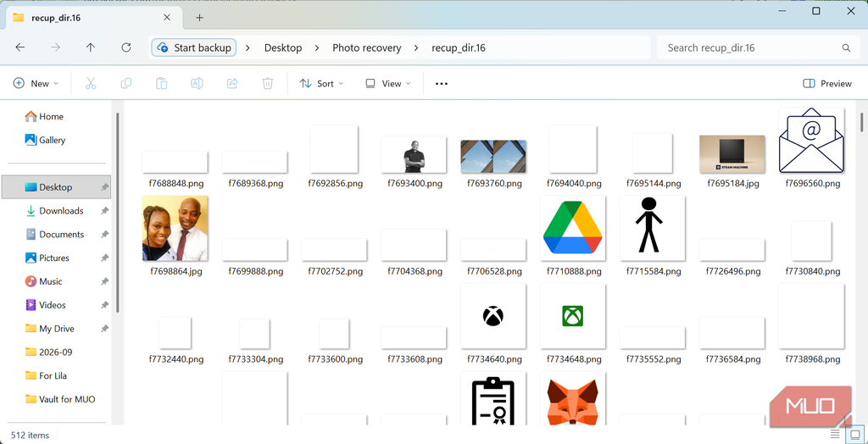Open the Sort dropdown
Viewport: 868px width, 444px height.
(x=321, y=84)
